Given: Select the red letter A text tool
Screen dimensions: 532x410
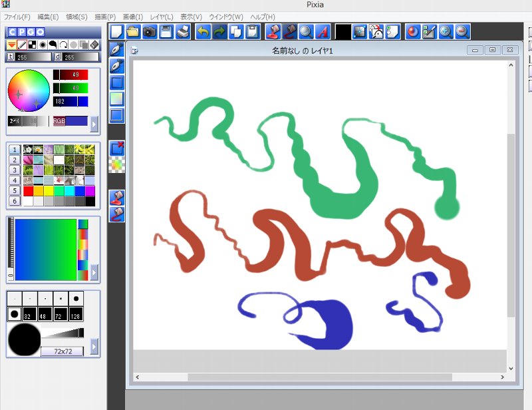Looking at the screenshot, I should [322, 31].
